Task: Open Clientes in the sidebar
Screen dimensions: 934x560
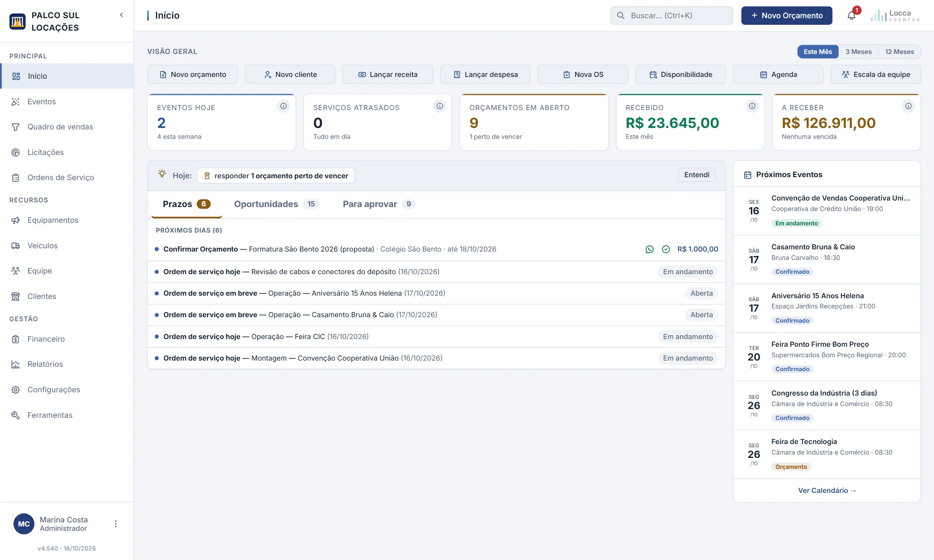Action: (67, 296)
